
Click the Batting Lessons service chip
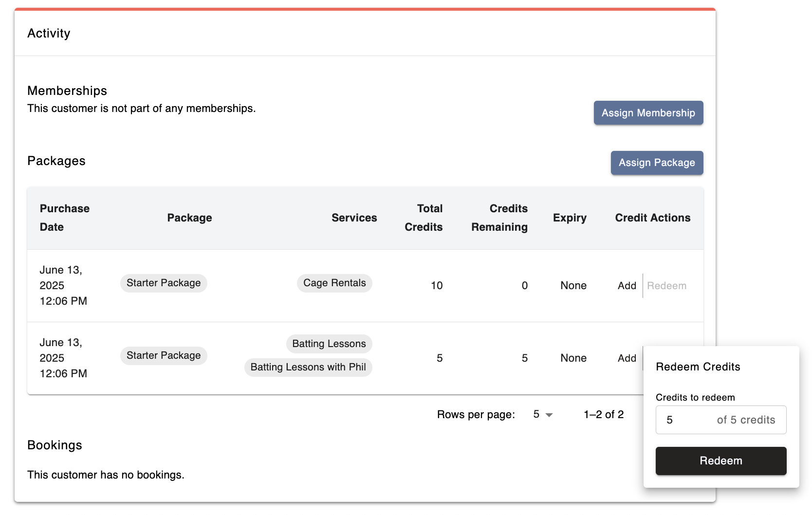click(329, 344)
